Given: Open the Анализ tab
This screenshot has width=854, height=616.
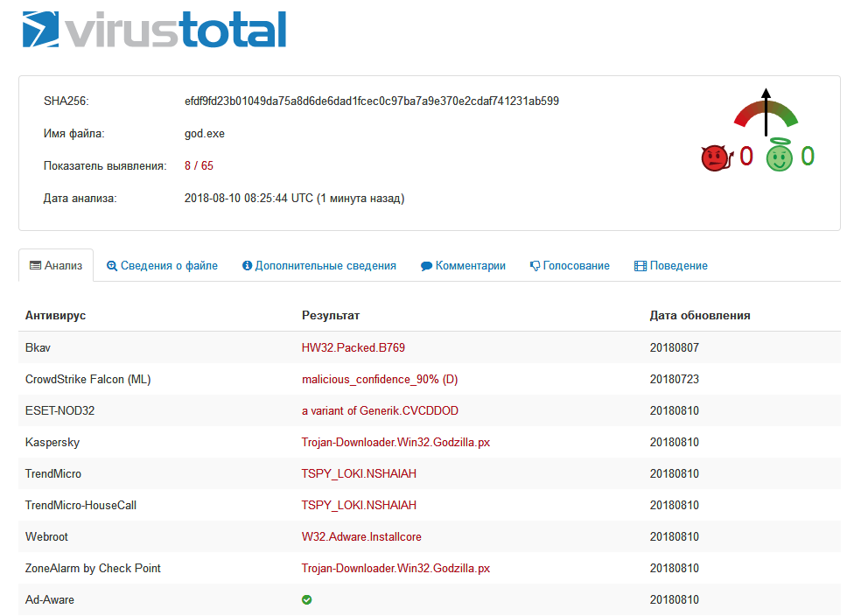Looking at the screenshot, I should pyautogui.click(x=56, y=265).
